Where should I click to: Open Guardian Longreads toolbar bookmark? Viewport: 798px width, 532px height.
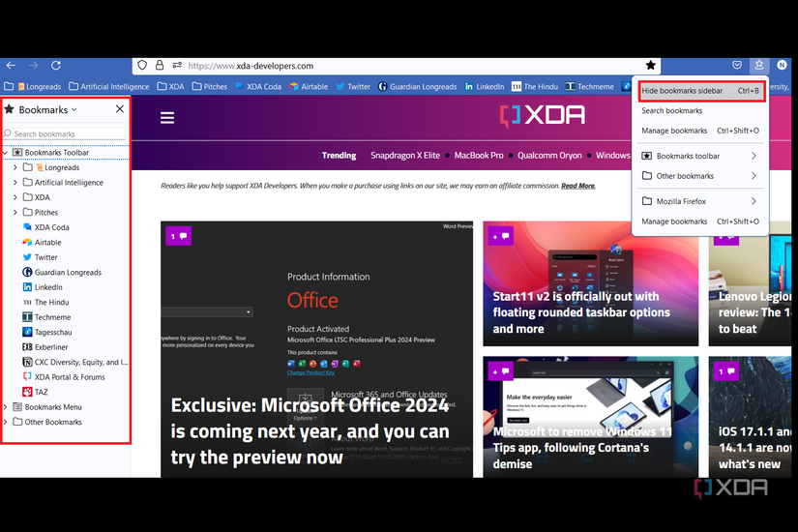coord(417,86)
